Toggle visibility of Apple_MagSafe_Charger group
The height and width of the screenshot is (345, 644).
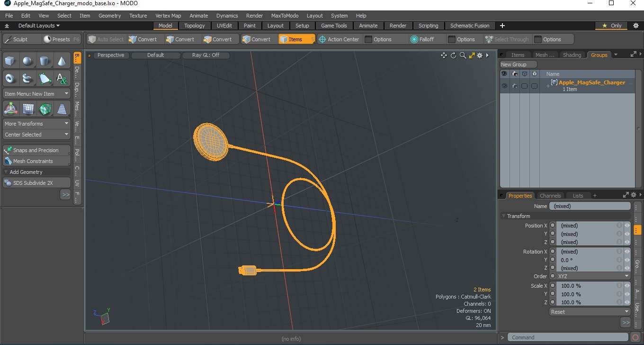pos(504,86)
